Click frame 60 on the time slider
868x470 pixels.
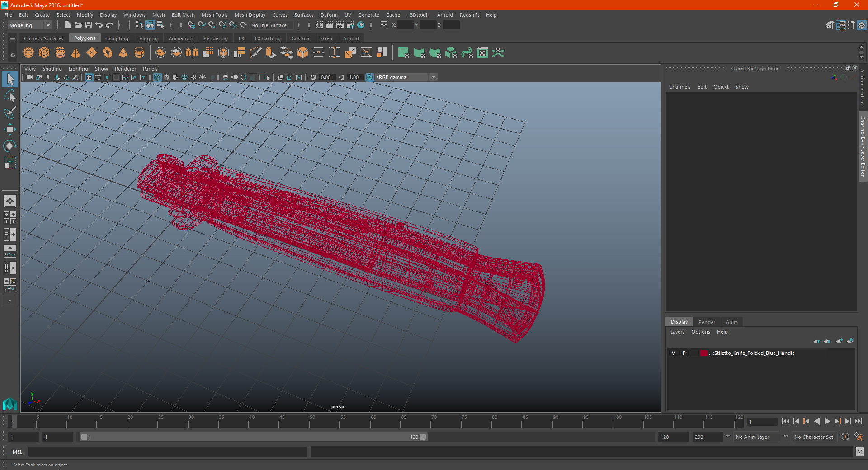pos(370,422)
